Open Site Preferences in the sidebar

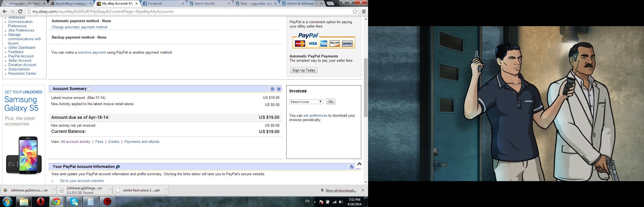pyautogui.click(x=21, y=30)
